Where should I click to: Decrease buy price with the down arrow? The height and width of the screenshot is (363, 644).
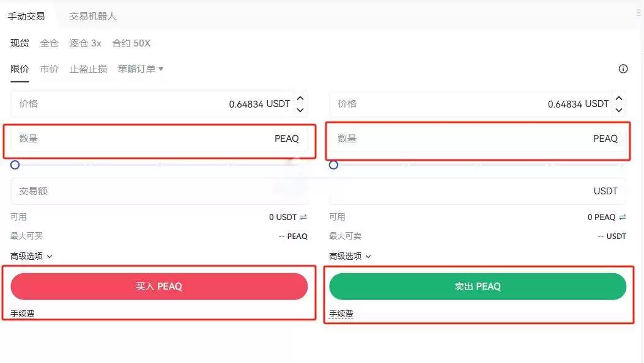(x=300, y=110)
